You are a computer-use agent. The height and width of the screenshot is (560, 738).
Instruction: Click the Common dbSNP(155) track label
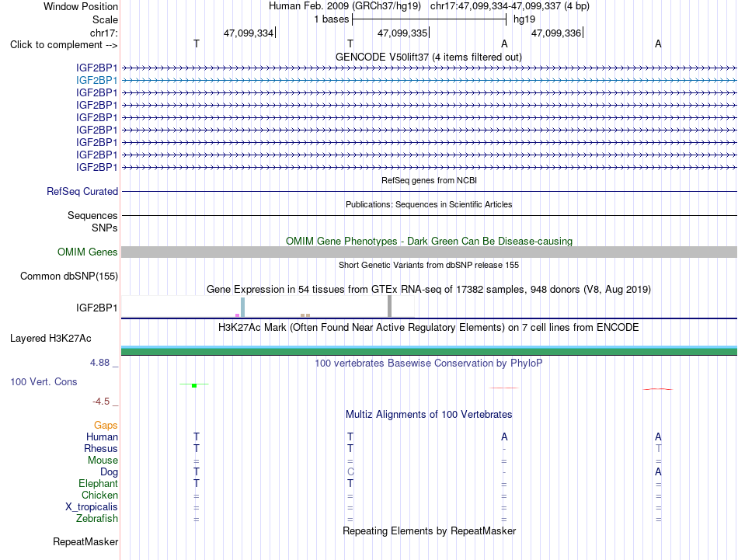68,277
